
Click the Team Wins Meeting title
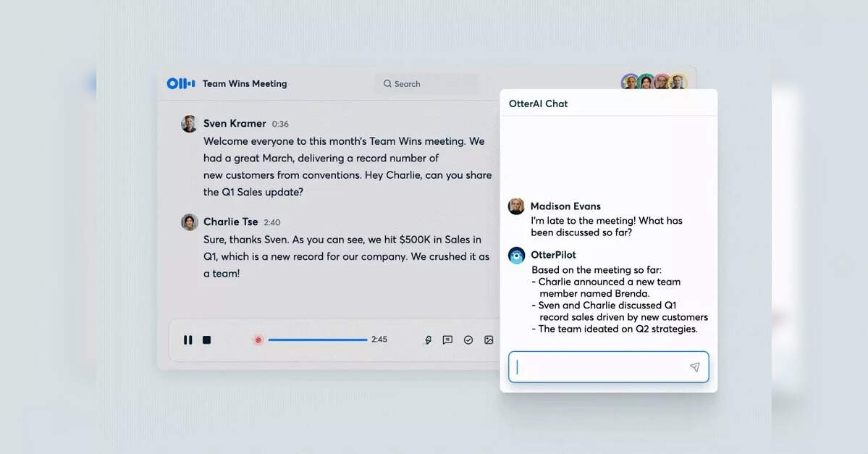click(x=245, y=83)
